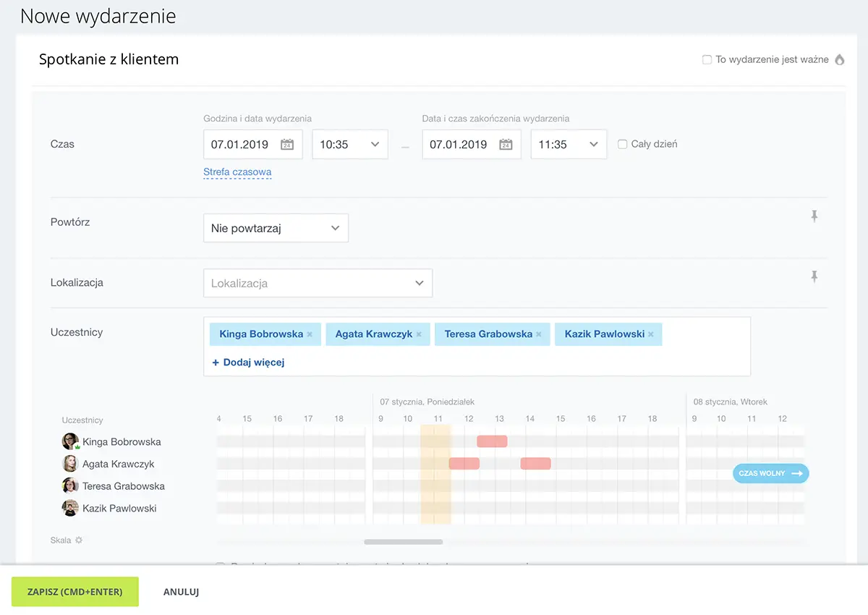Remove Kazik Pawlowski participant tag
This screenshot has width=868, height=615.
click(x=651, y=334)
